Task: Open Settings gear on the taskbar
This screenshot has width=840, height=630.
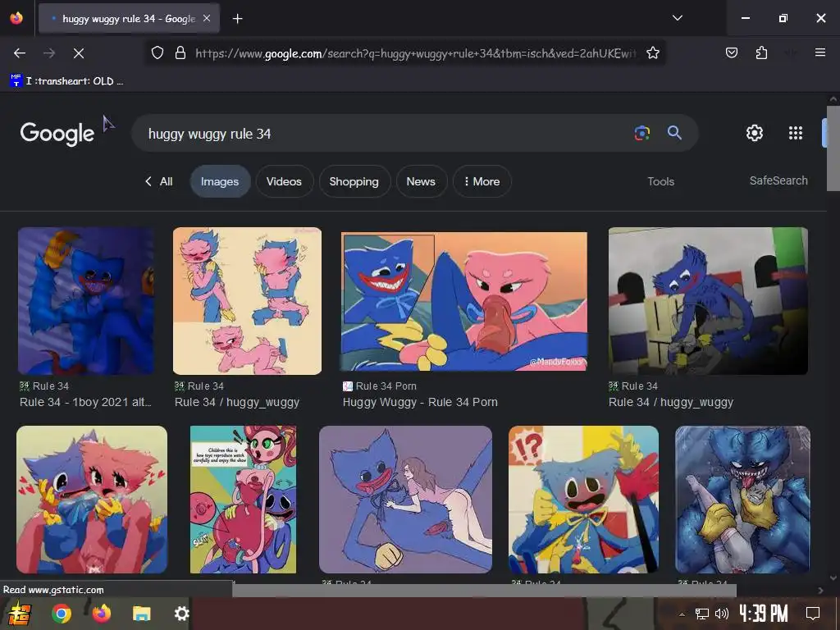Action: (182, 614)
